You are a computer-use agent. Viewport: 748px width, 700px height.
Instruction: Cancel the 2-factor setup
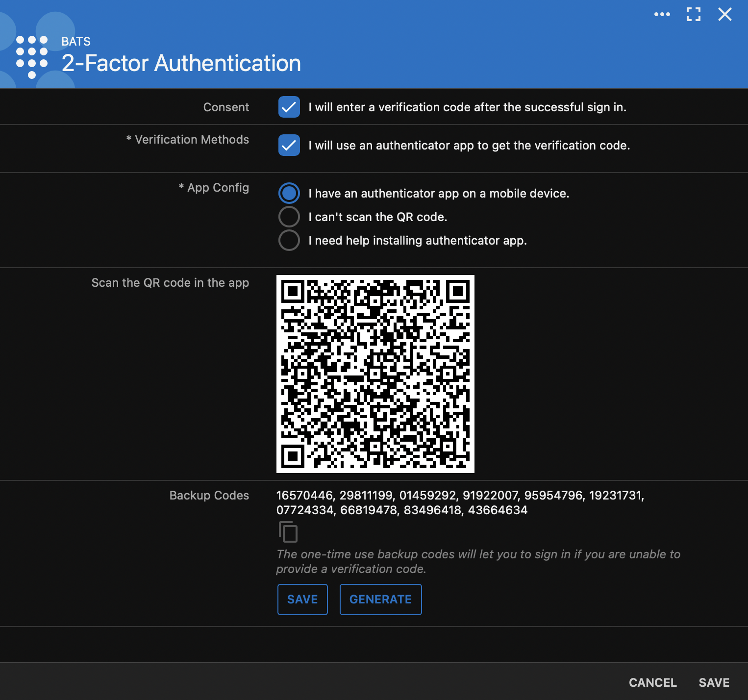pyautogui.click(x=652, y=682)
